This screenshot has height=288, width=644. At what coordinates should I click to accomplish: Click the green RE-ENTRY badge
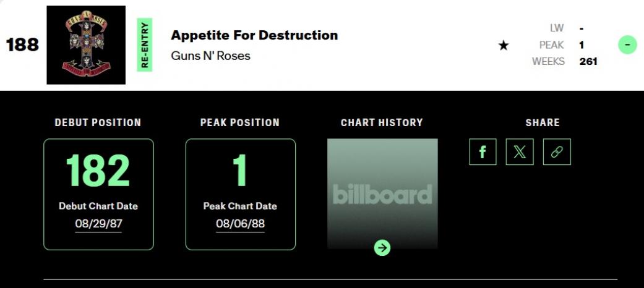click(x=145, y=44)
